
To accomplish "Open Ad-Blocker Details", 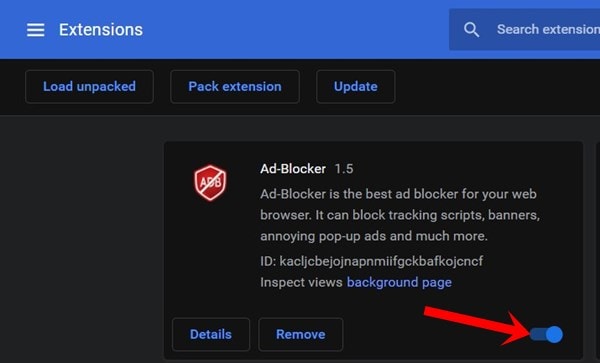I will click(211, 334).
